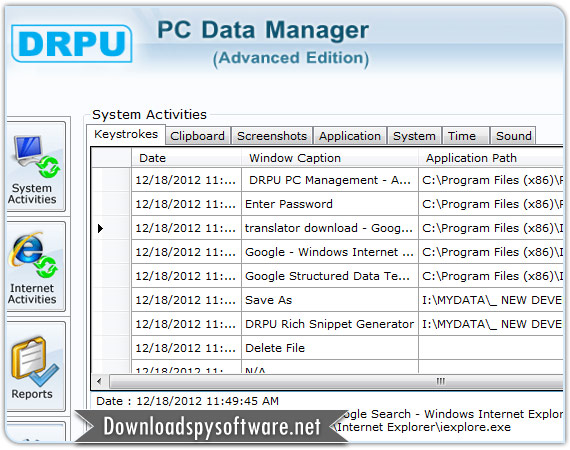
Task: Switch to the Clipboard tab
Action: (197, 136)
